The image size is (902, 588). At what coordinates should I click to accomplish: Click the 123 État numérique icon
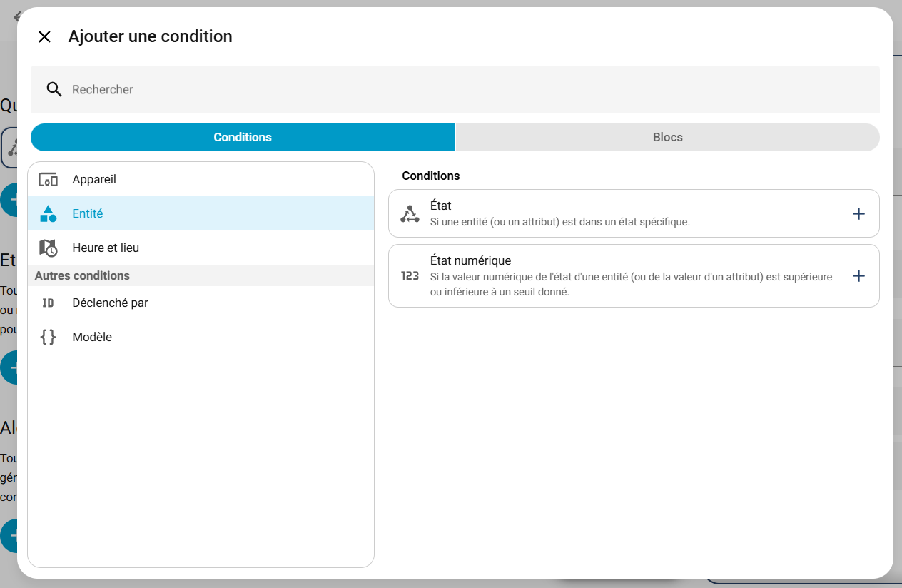tap(410, 276)
